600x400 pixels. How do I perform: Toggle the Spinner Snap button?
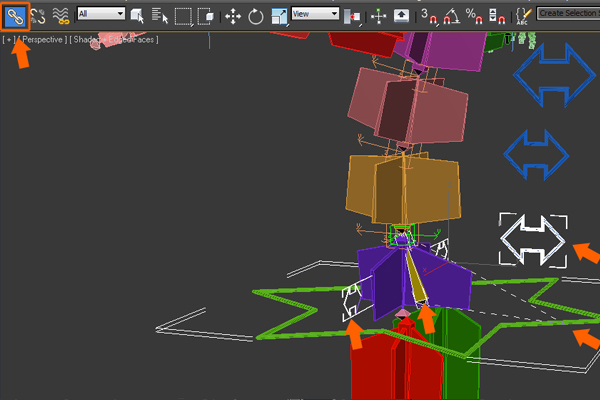point(497,16)
